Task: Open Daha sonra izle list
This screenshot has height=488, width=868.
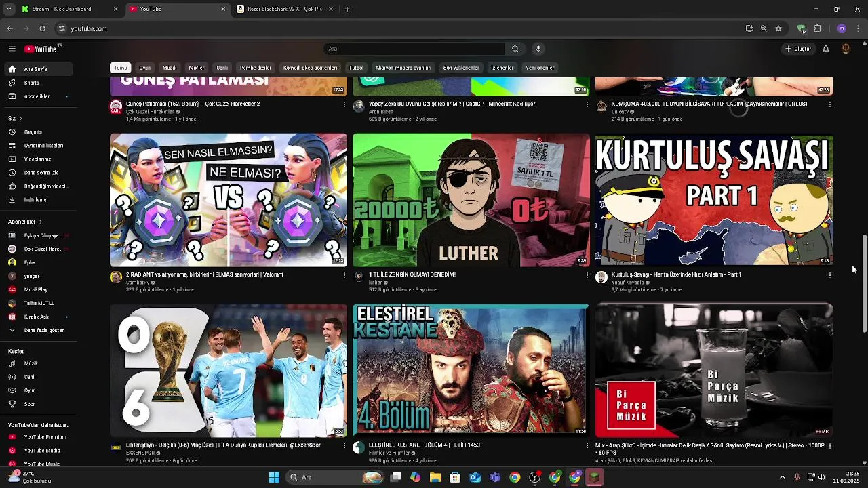Action: 39,173
